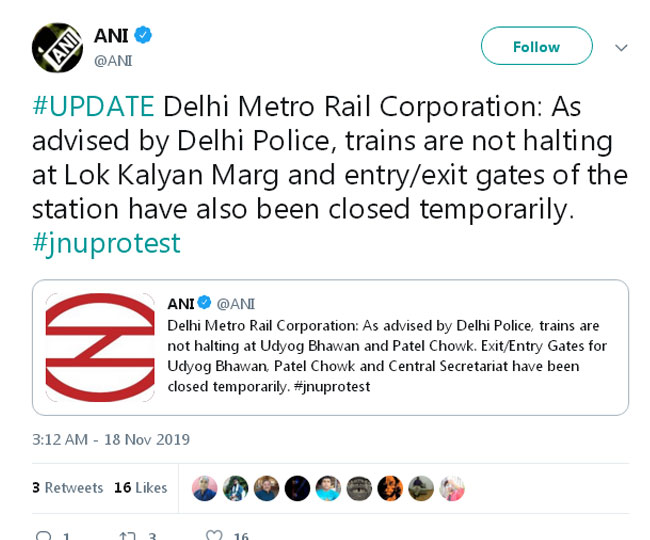Click the fourth dark liker avatar
The image size is (650, 540).
297,488
